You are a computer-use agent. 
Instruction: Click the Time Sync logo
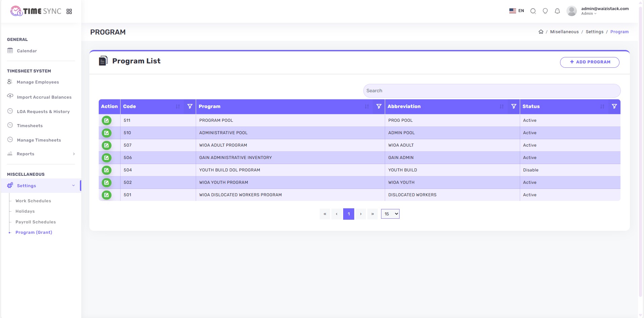pos(36,11)
